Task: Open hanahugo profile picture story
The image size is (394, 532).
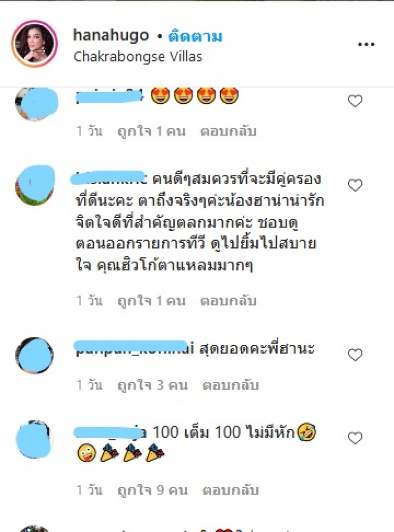Action: click(x=34, y=44)
